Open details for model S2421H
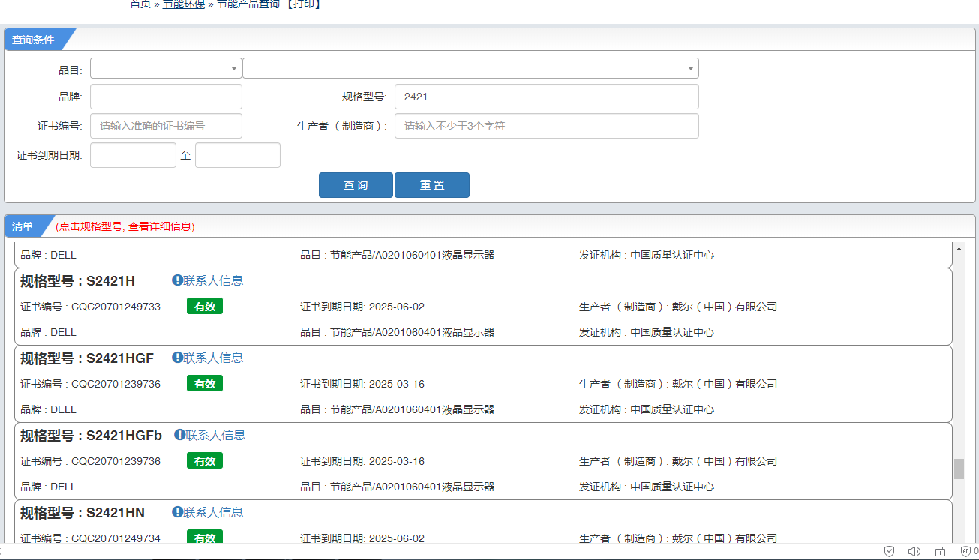 click(111, 281)
